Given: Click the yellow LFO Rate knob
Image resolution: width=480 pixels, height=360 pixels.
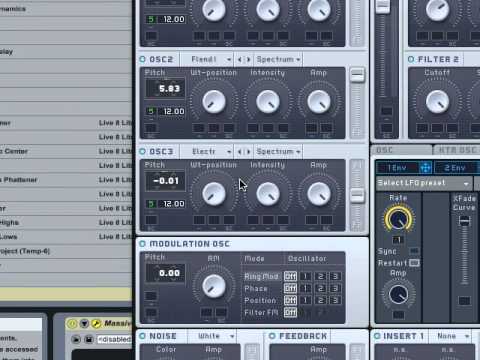Looking at the screenshot, I should [398, 219].
